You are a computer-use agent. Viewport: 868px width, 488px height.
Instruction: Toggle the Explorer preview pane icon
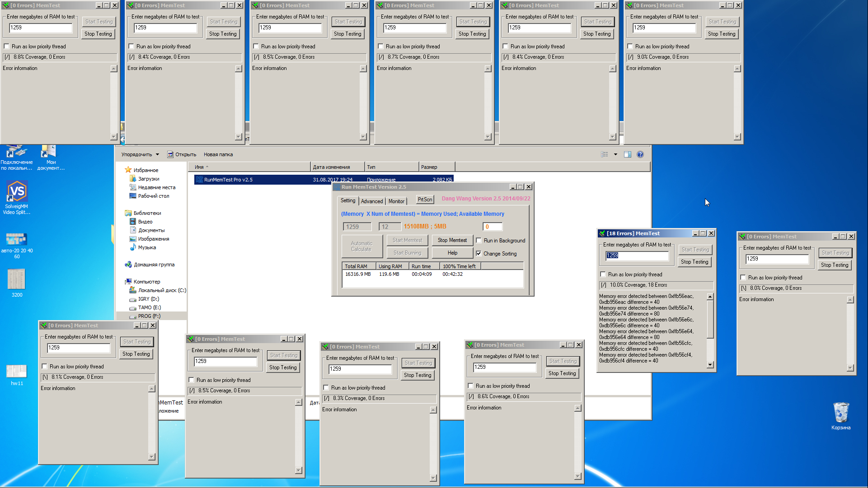pos(627,154)
